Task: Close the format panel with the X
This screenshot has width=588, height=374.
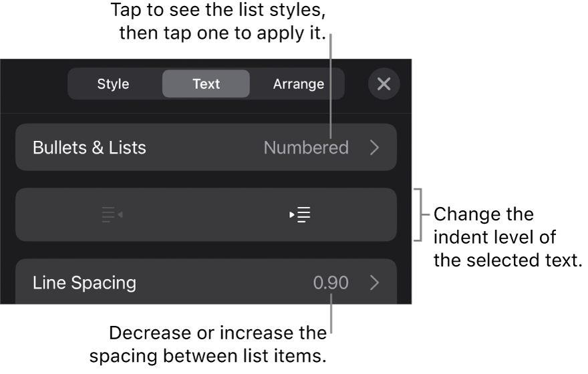Action: 384,84
